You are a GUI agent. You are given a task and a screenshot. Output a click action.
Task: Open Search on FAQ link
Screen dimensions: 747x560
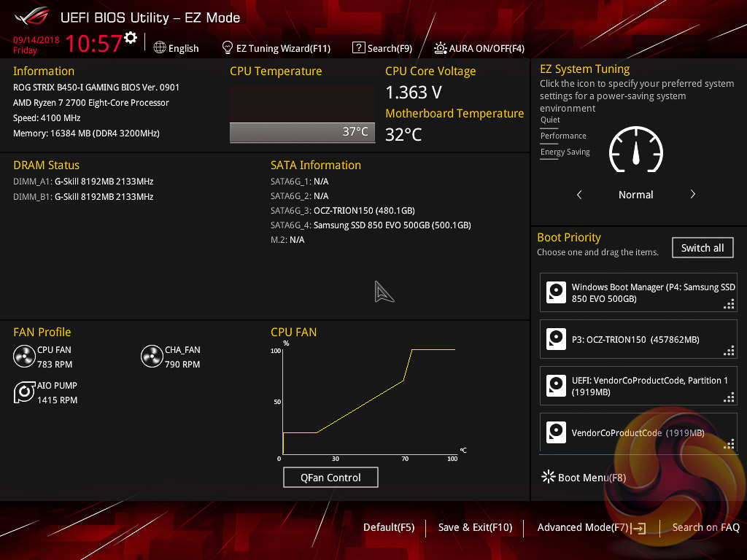click(705, 527)
